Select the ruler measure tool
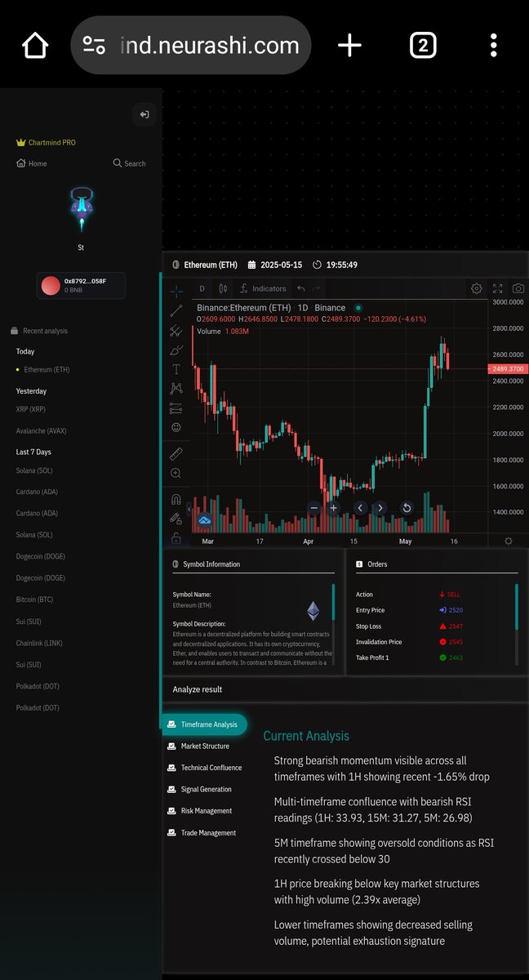 point(176,454)
